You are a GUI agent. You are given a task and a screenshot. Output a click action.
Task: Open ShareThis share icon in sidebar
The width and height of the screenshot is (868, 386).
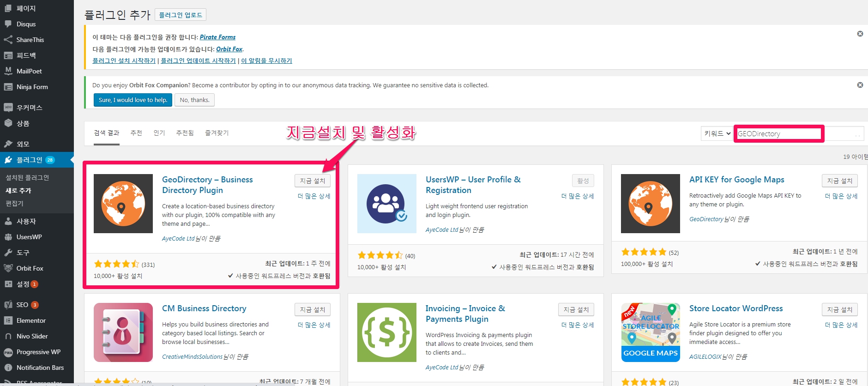[8, 40]
